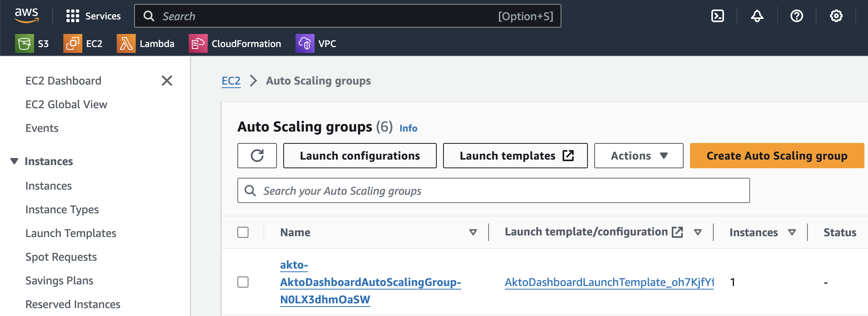Viewport: 868px width, 316px height.
Task: Open Events in sidebar
Action: (x=42, y=128)
